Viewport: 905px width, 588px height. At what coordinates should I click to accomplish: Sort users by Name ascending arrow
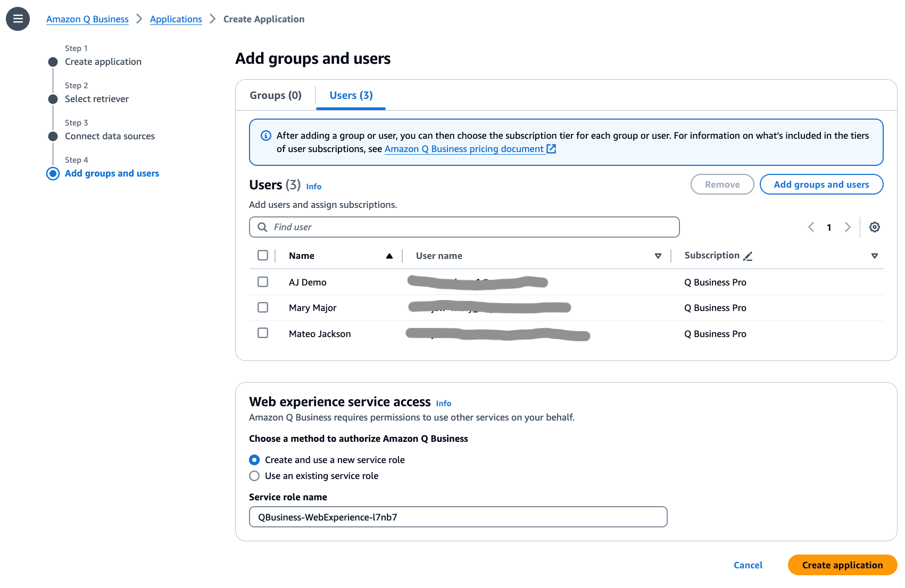click(389, 256)
